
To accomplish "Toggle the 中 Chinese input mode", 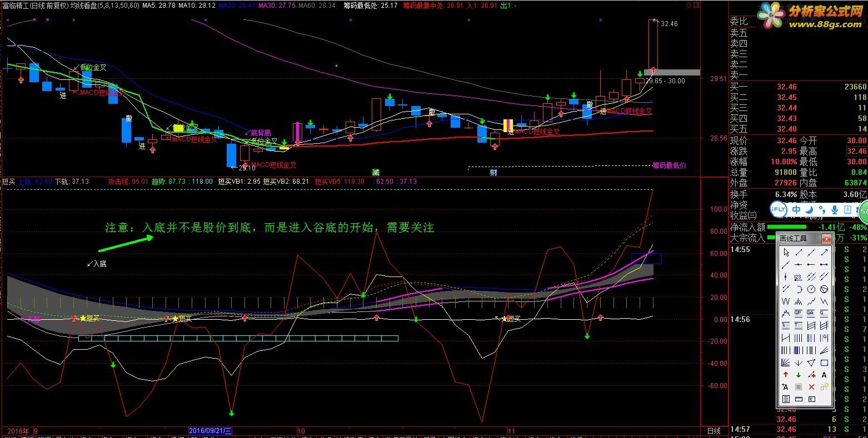I will point(796,210).
